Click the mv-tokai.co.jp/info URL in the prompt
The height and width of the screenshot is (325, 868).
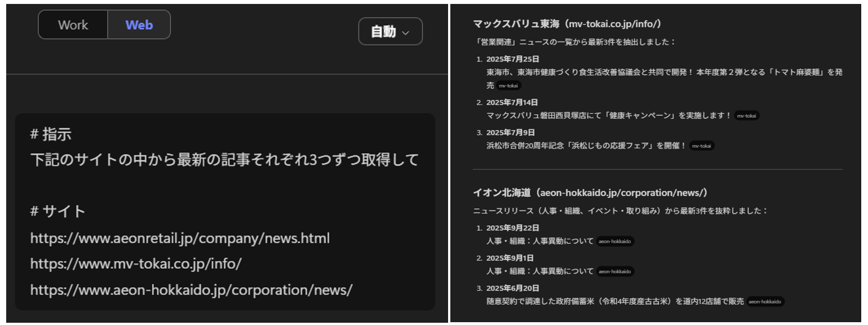click(136, 264)
